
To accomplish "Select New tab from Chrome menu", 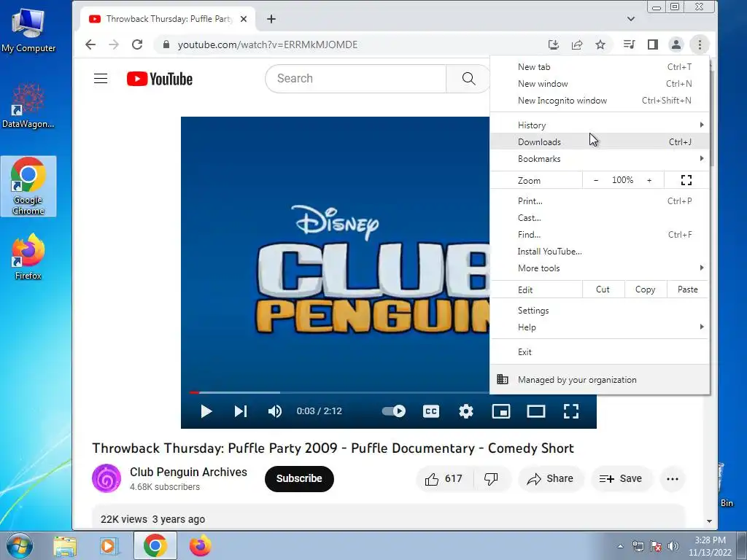I will (x=600, y=66).
